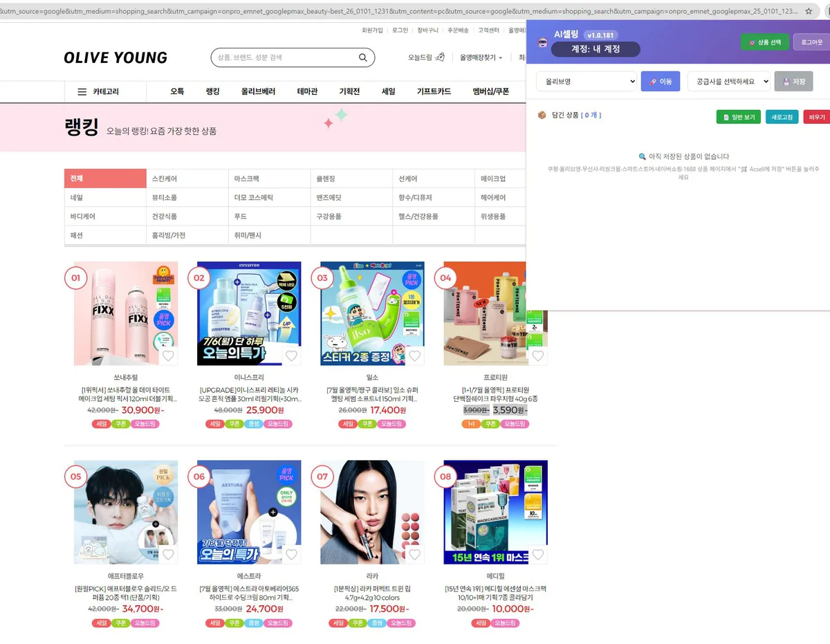Select the 선케어 ranking category
The width and height of the screenshot is (830, 644).
[434, 178]
